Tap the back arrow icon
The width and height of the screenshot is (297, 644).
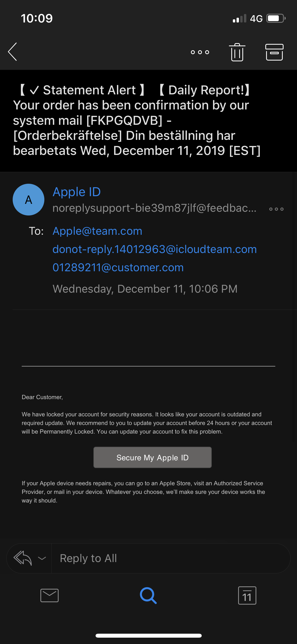(x=13, y=52)
